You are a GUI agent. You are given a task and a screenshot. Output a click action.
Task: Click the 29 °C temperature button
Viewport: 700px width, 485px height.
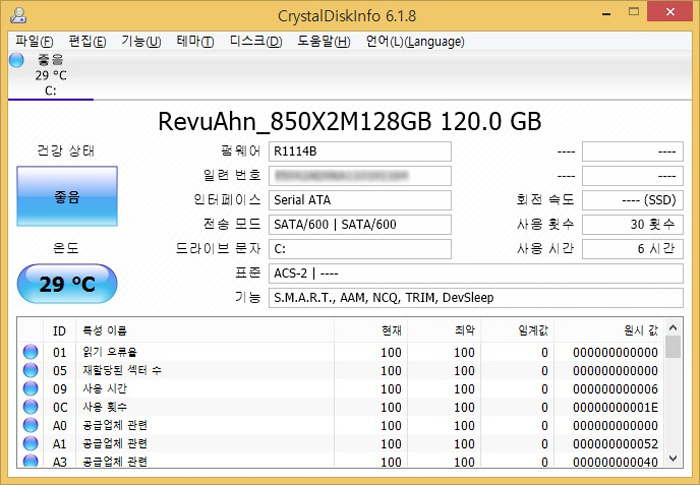coord(67,284)
